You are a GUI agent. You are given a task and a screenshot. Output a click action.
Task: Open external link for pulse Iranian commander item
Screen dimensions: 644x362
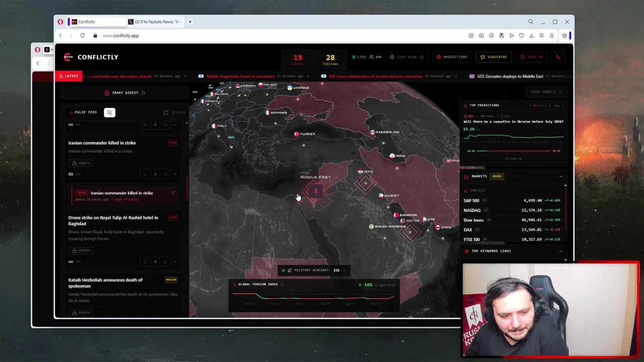pos(173,193)
